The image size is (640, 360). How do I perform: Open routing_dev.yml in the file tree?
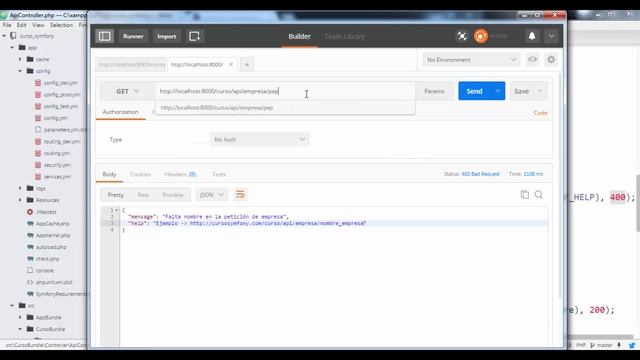pyautogui.click(x=62, y=141)
